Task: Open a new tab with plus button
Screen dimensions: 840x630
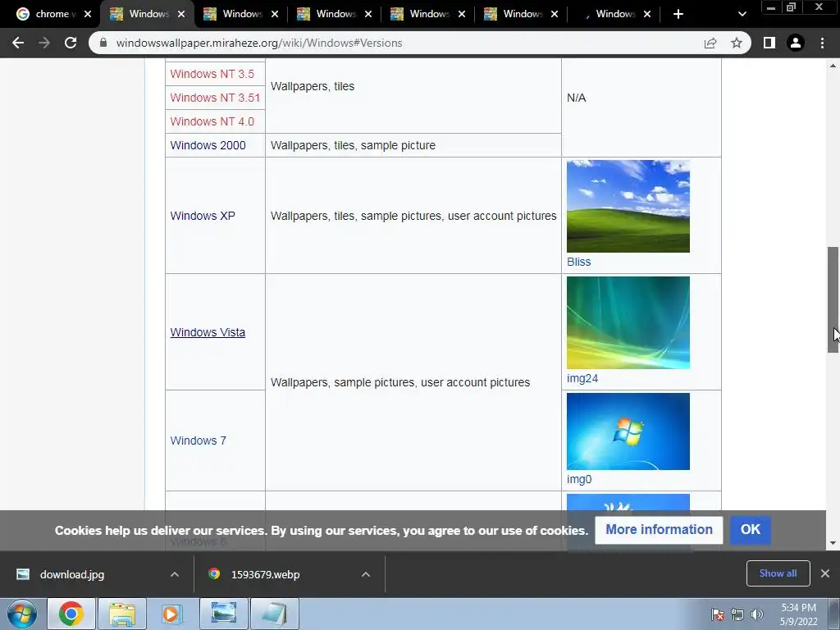Action: click(x=678, y=14)
